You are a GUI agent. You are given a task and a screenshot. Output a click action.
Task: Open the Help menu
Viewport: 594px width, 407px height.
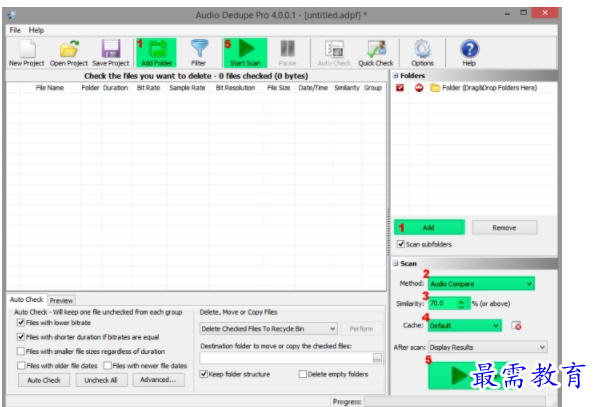point(36,30)
